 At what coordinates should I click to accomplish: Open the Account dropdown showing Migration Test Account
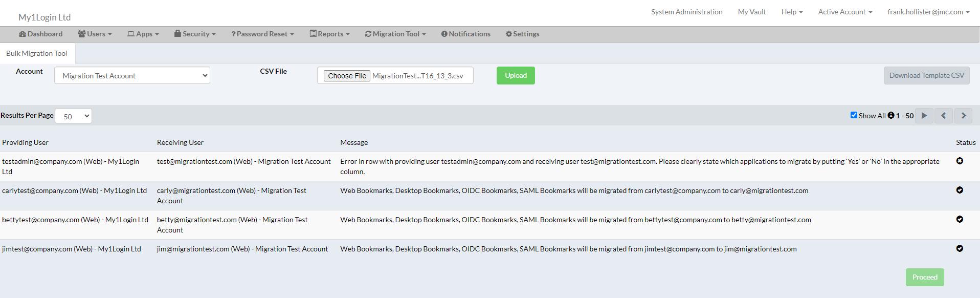(x=132, y=76)
